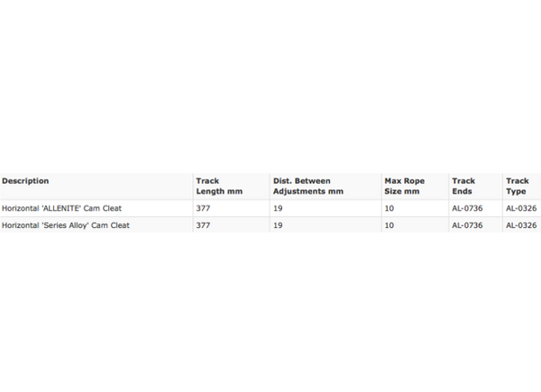This screenshot has height=392, width=541.
Task: Click AL-0326 in the Series Alloy row
Action: (521, 225)
